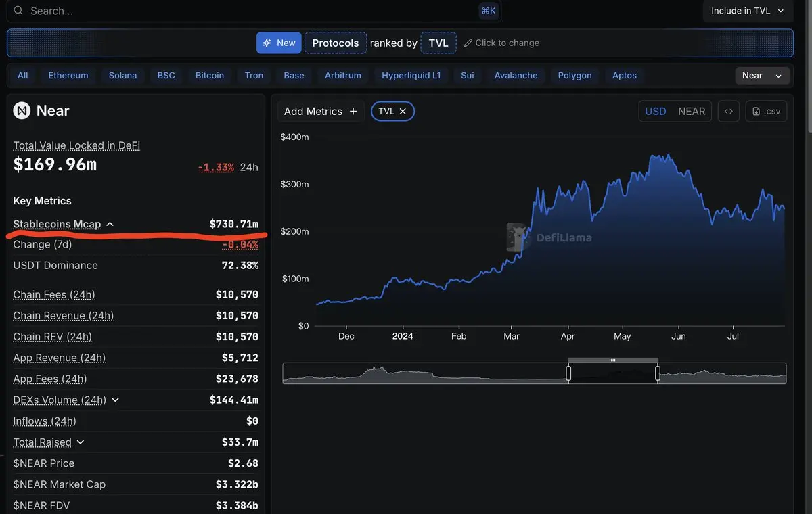The width and height of the screenshot is (812, 514).
Task: Select the Protocols ranking option
Action: click(336, 43)
